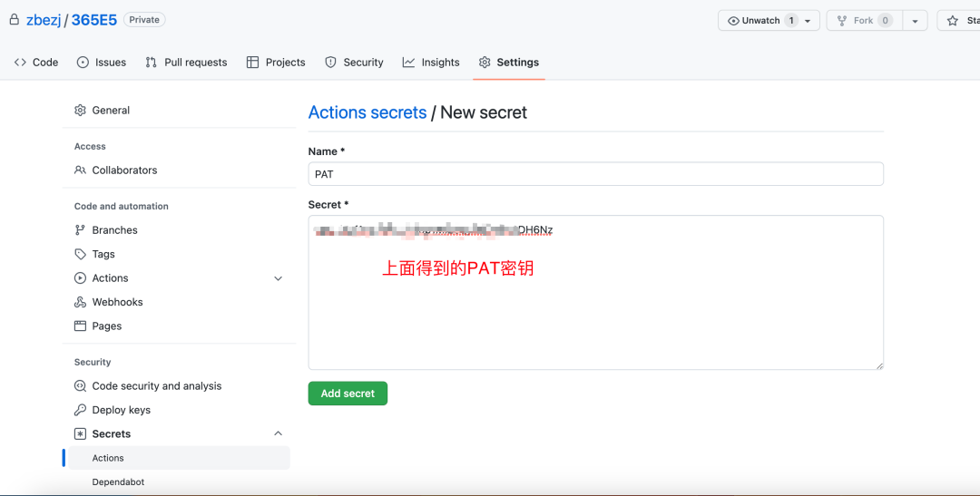The height and width of the screenshot is (496, 980).
Task: Click the Tags icon in the sidebar
Action: point(80,254)
